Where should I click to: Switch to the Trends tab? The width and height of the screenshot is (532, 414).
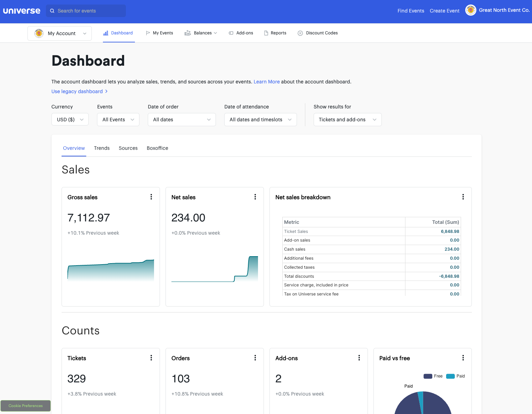point(102,148)
